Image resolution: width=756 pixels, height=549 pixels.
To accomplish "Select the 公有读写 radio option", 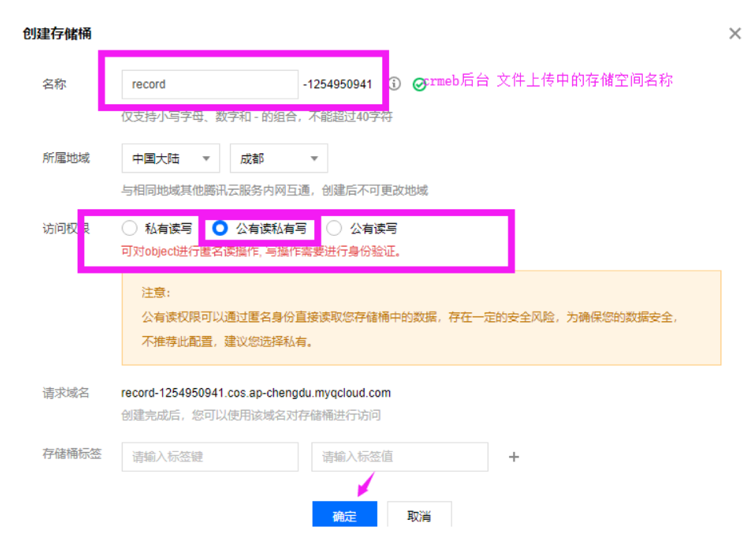I will 334,228.
